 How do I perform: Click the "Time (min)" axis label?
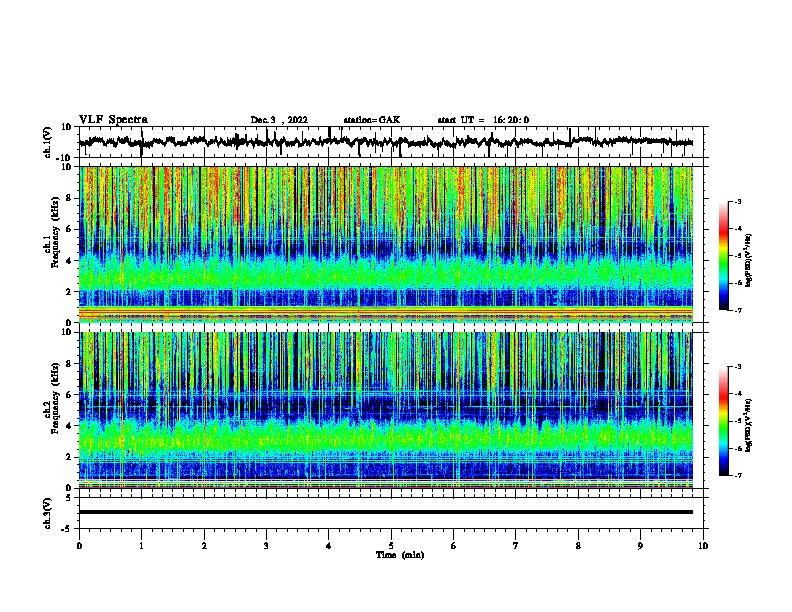click(400, 555)
